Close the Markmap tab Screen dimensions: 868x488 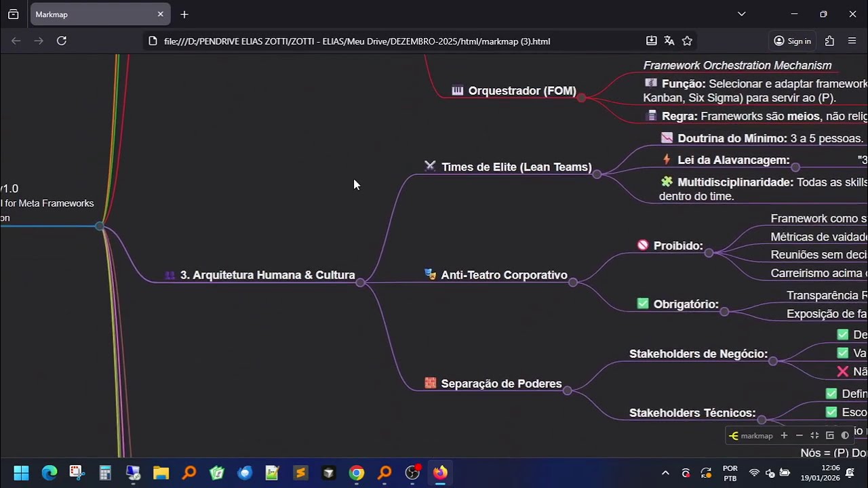tap(161, 14)
